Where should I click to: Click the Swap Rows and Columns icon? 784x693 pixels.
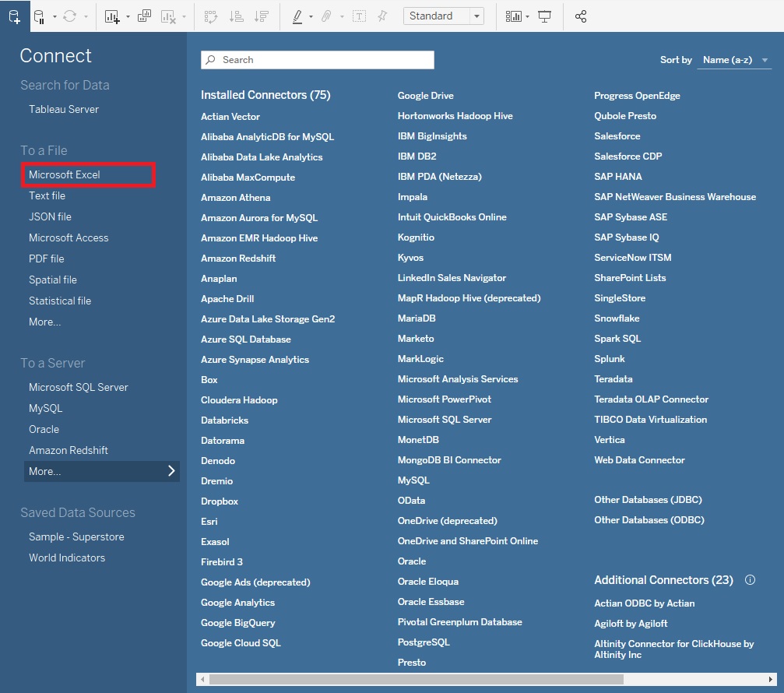(x=211, y=16)
